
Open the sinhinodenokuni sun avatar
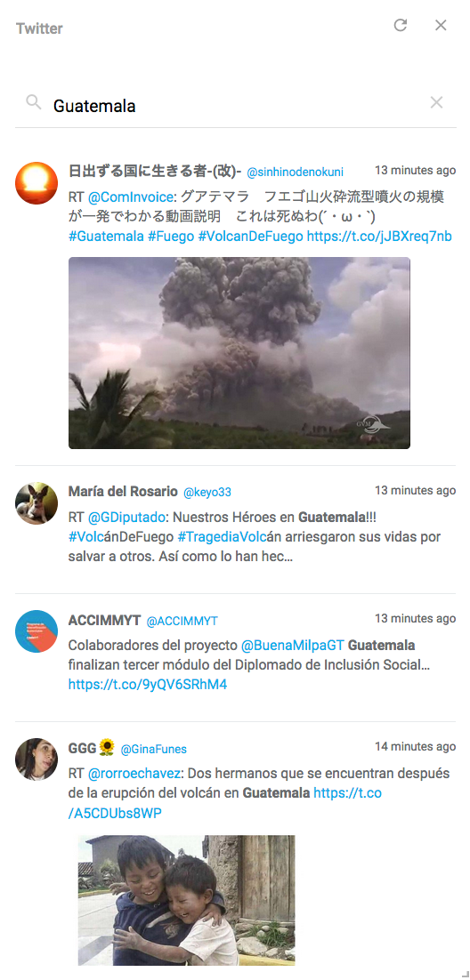coord(36,183)
